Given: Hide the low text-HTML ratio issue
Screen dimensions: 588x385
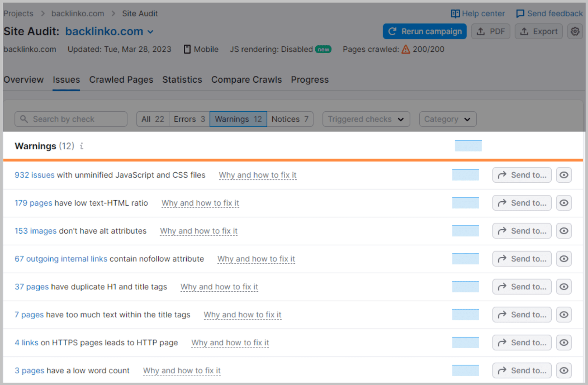Looking at the screenshot, I should click(564, 203).
